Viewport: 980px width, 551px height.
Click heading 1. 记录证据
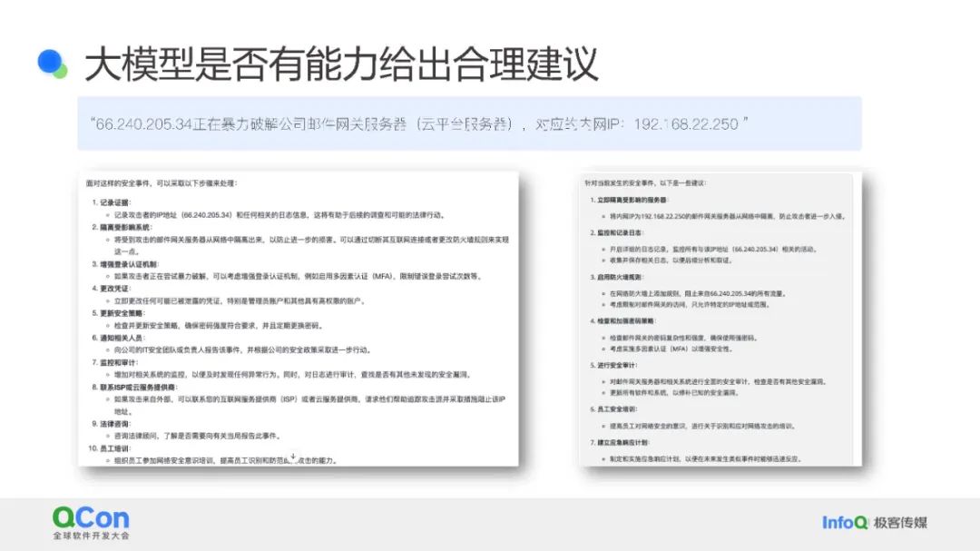(x=112, y=202)
